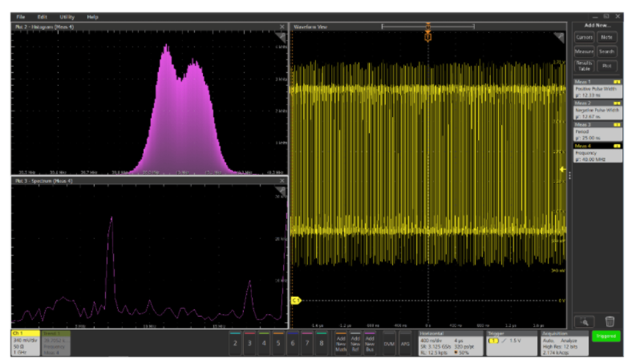Open the Utility menu

pos(67,16)
